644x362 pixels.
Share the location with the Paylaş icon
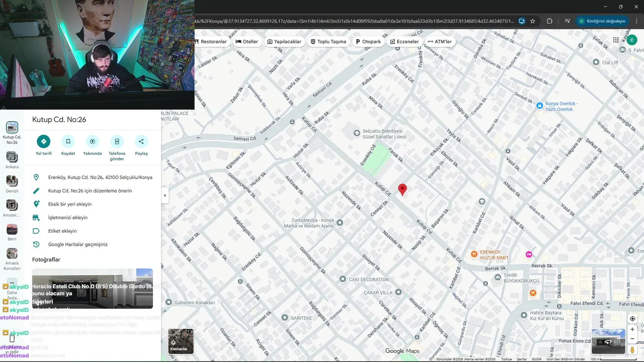pos(141,142)
